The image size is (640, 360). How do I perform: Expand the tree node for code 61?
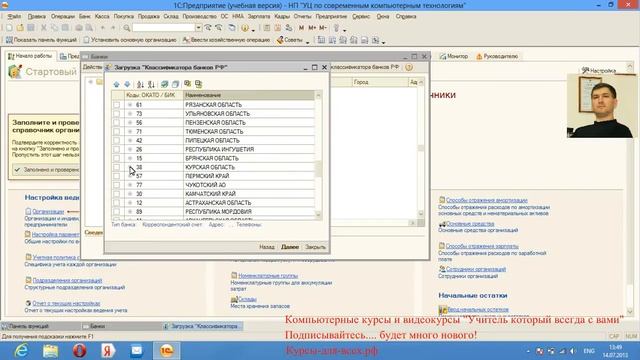pyautogui.click(x=130, y=105)
